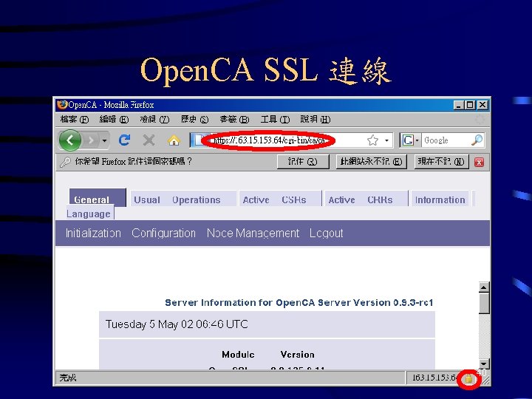Select the Information tab
Viewport: 532px width, 399px height.
[x=440, y=199]
